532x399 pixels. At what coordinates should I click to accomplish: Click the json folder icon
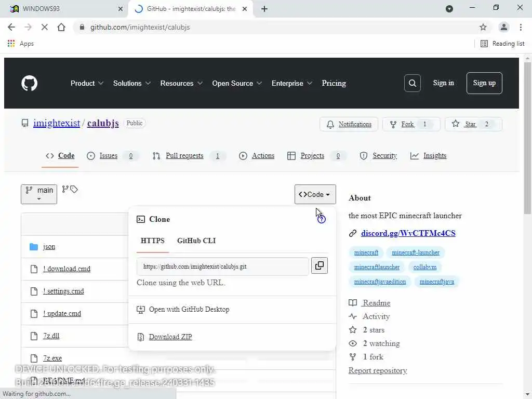click(x=34, y=247)
